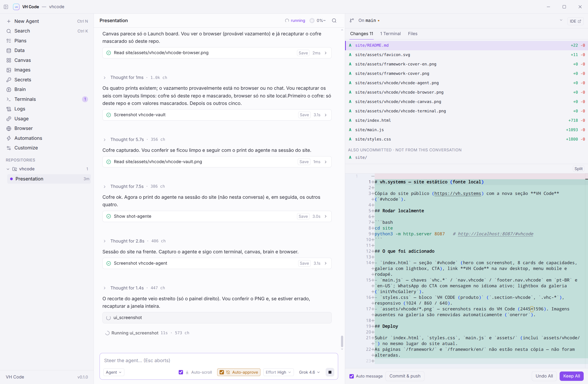Screen dimensions: 588x384
Task: Click the 0% context usage indicator
Action: pyautogui.click(x=318, y=20)
